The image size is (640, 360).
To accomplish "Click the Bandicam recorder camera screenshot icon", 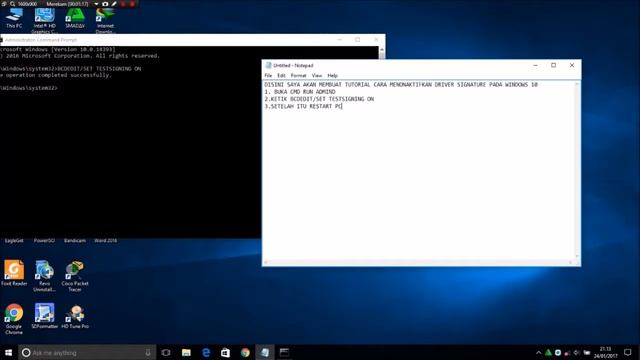I will coord(105,4).
